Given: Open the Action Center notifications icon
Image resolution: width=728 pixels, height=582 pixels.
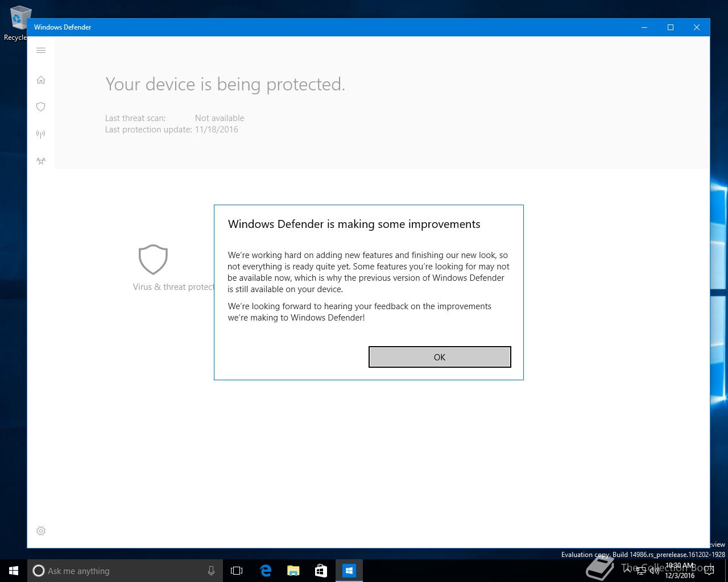Looking at the screenshot, I should 709,571.
